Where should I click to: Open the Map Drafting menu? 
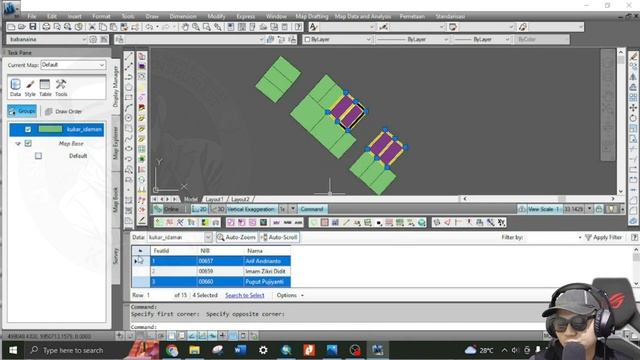312,16
